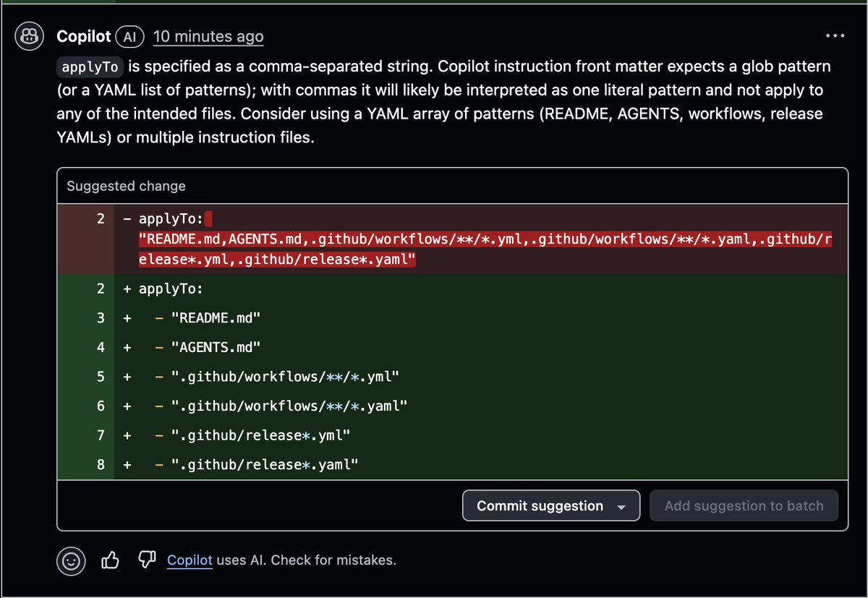Click line number 5 in the diff
Image resolution: width=868 pixels, height=598 pixels.
pyautogui.click(x=101, y=377)
